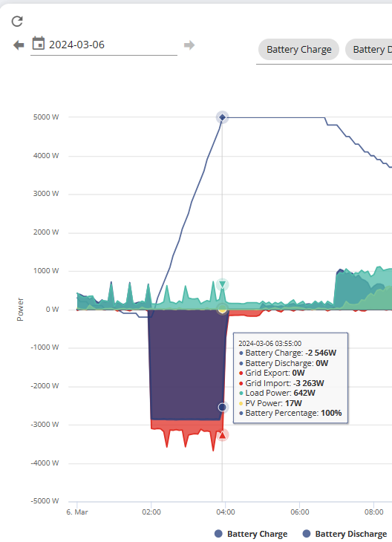Go to previous day with left arrow
The width and height of the screenshot is (392, 542).
click(19, 45)
